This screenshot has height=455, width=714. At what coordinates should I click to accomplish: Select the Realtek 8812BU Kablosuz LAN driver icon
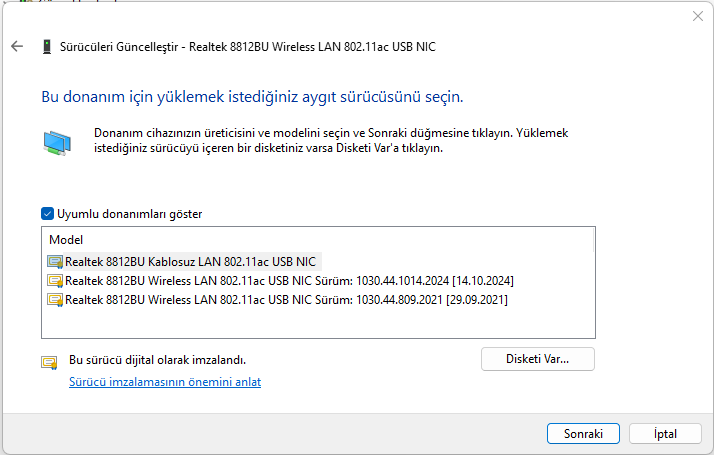pyautogui.click(x=55, y=262)
